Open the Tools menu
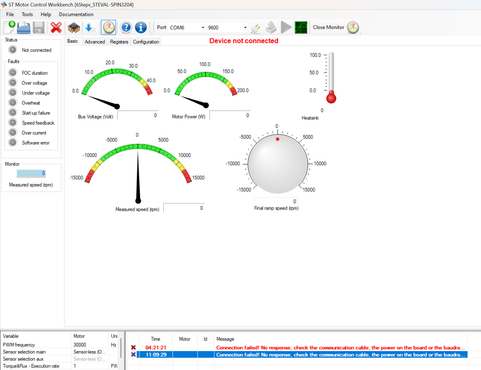The height and width of the screenshot is (370, 481). [x=27, y=14]
